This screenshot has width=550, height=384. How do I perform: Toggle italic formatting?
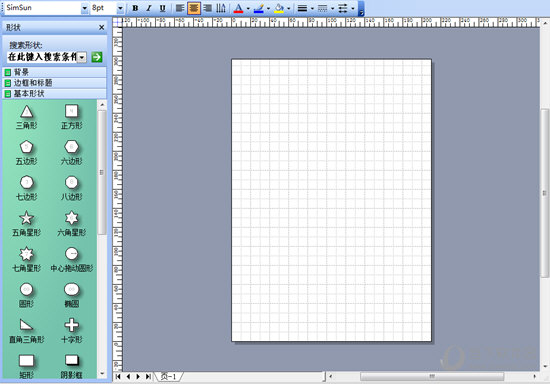(149, 8)
